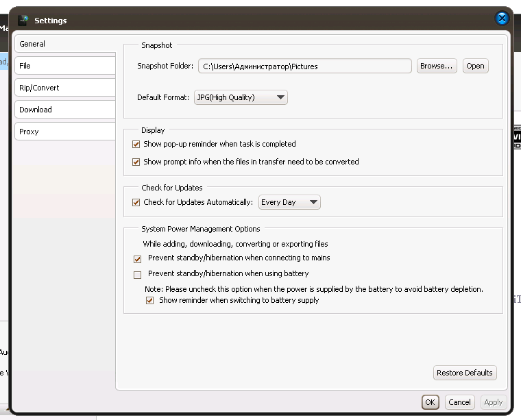Click the Snapshot Folder path field
This screenshot has width=521, height=420.
click(304, 66)
